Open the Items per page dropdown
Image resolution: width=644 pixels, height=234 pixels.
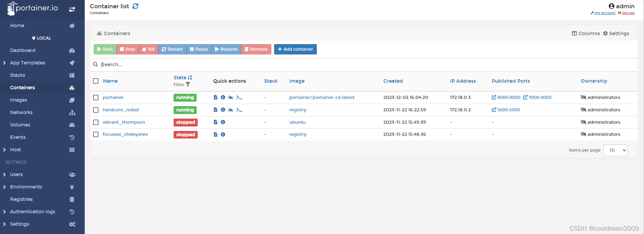click(615, 150)
